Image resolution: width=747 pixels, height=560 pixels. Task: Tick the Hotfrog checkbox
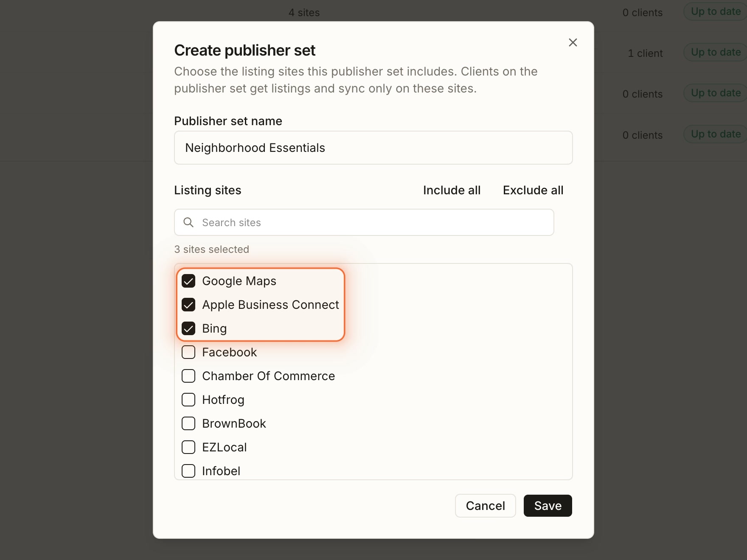[188, 400]
